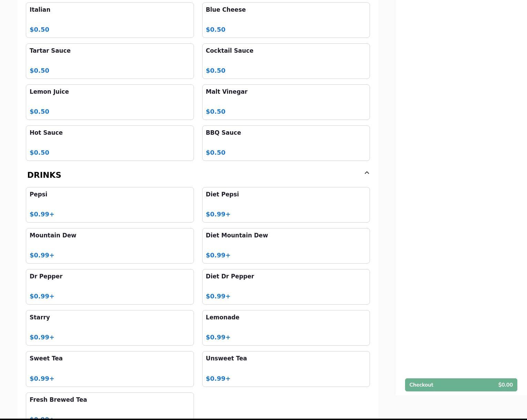Choose Unsweet Tea from drinks
The width and height of the screenshot is (527, 420).
(286, 369)
